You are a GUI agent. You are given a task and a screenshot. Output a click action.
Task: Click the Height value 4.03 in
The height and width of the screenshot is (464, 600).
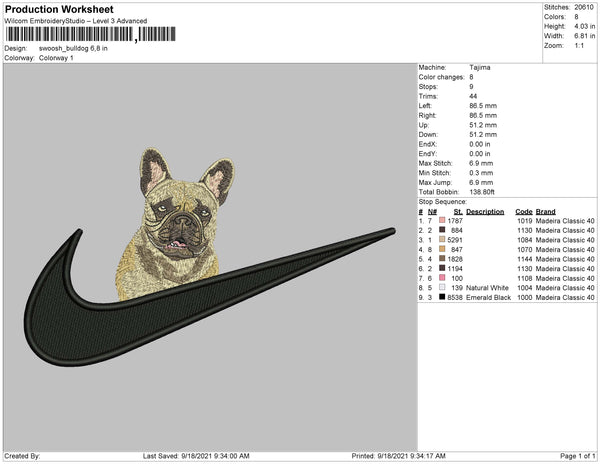click(x=585, y=26)
